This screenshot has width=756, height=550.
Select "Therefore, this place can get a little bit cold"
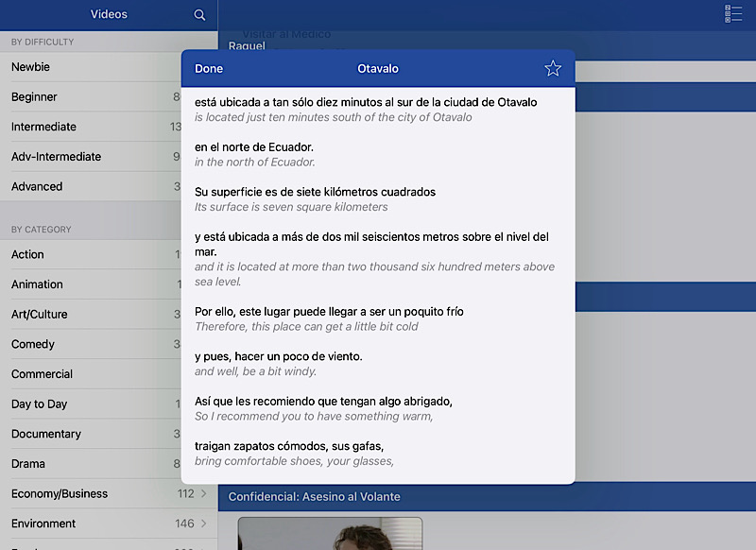(306, 326)
